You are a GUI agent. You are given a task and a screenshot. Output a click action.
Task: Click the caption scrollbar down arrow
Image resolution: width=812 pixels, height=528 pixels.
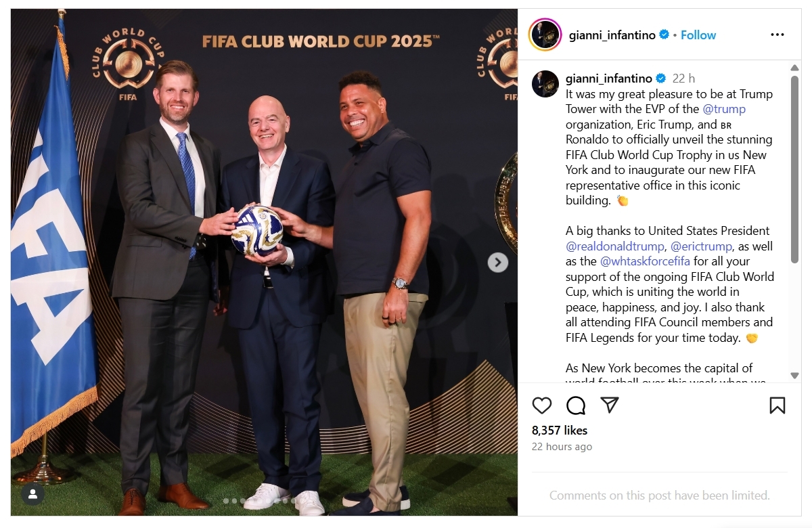[795, 376]
